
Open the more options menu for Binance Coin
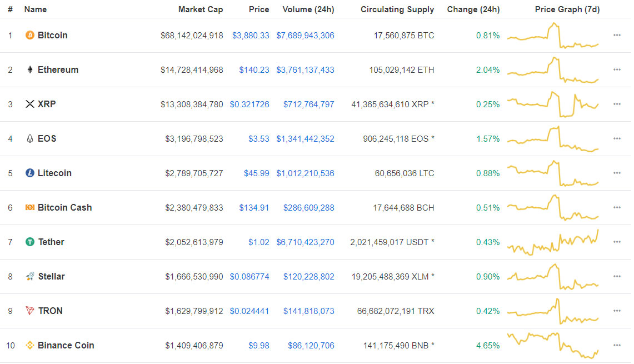[617, 345]
